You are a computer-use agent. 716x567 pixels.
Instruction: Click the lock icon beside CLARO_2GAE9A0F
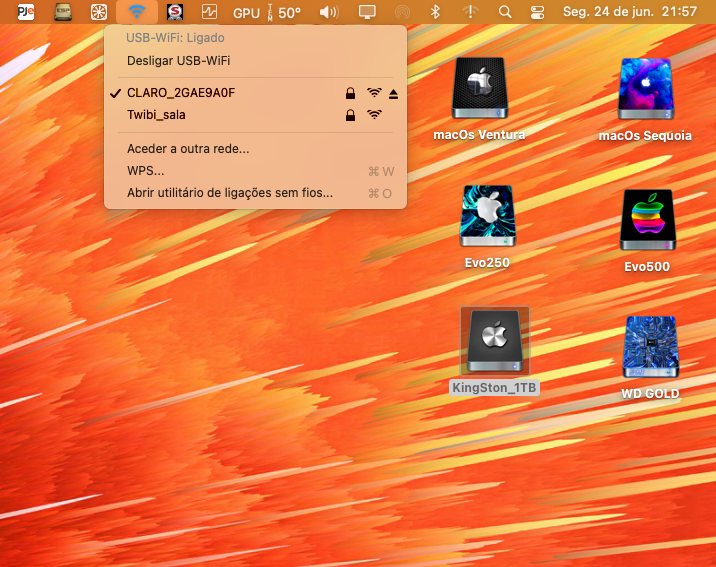tap(350, 94)
